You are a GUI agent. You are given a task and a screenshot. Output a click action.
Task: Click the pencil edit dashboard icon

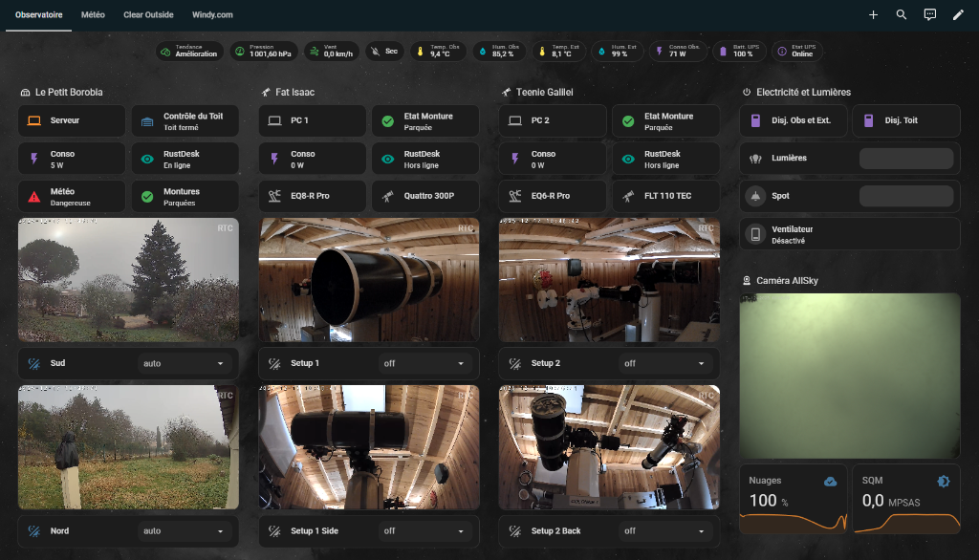tap(958, 14)
